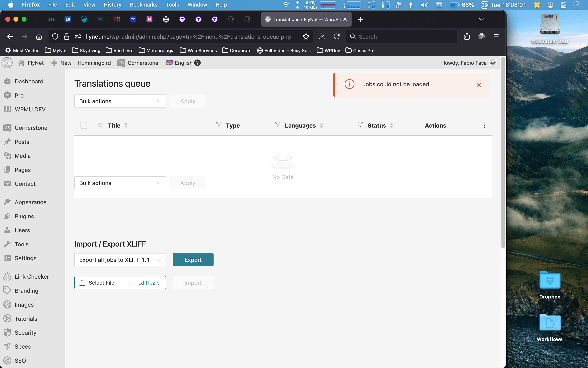This screenshot has width=588, height=368.
Task: Open the Bookmarks menu in menu bar
Action: [143, 5]
